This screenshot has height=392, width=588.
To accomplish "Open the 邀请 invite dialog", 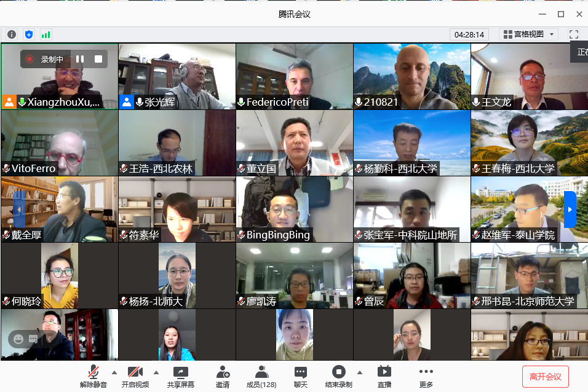I will point(223,376).
